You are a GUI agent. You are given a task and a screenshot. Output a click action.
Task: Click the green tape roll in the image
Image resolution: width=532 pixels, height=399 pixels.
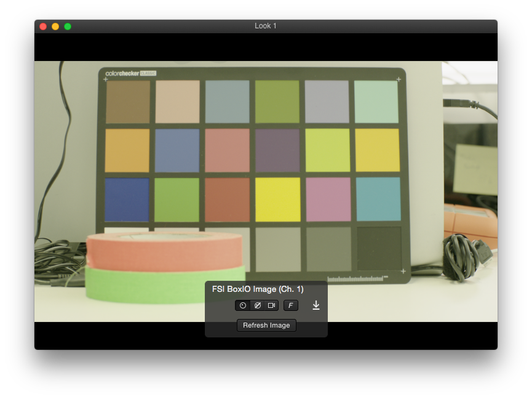(165, 284)
